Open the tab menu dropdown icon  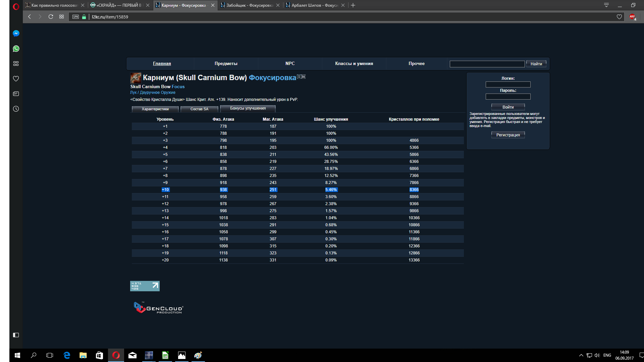click(606, 5)
